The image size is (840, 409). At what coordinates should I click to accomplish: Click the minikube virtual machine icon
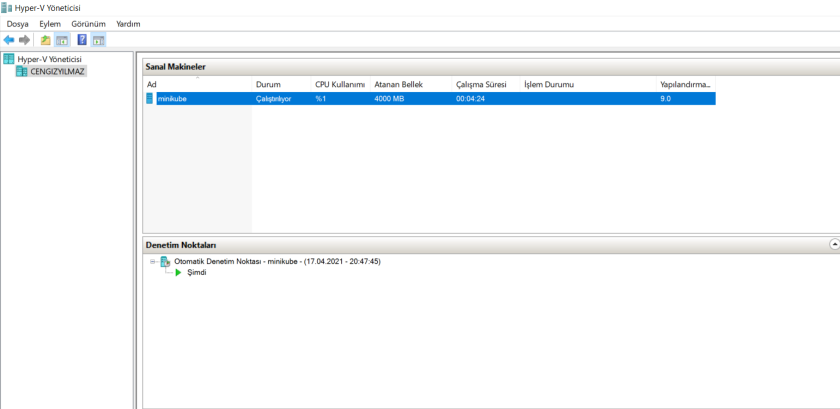[x=151, y=99]
